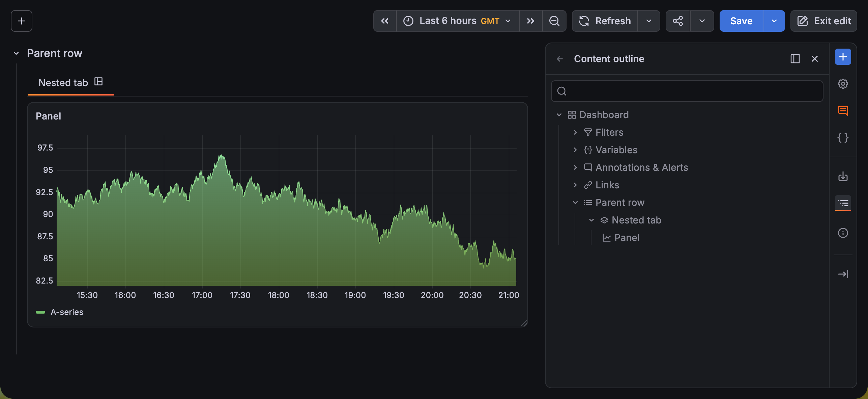Open the Last 6 hours time picker

pos(458,21)
